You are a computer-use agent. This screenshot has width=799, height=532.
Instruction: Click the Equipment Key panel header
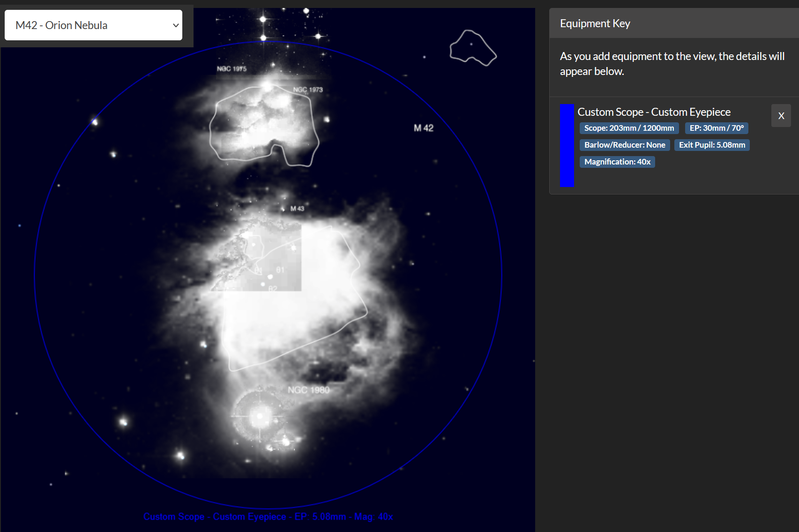(x=674, y=23)
